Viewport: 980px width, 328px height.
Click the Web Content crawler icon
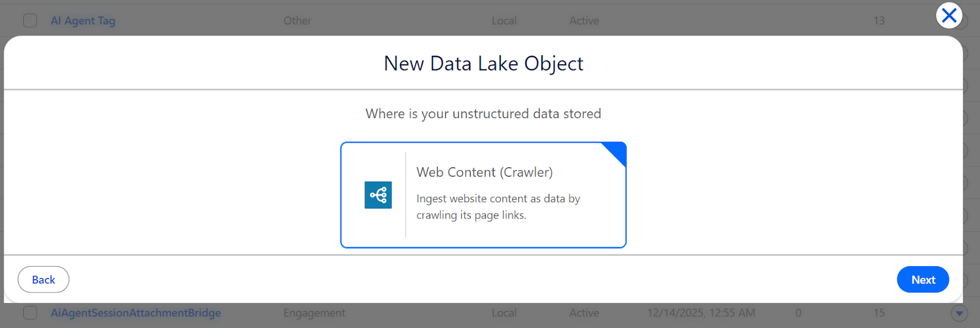pyautogui.click(x=378, y=195)
